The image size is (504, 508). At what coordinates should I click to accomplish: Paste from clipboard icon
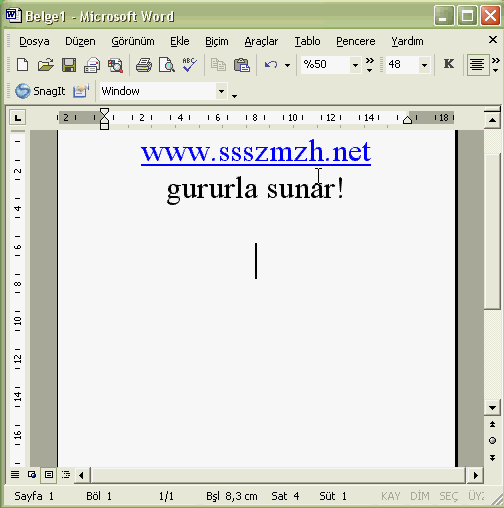click(x=242, y=64)
